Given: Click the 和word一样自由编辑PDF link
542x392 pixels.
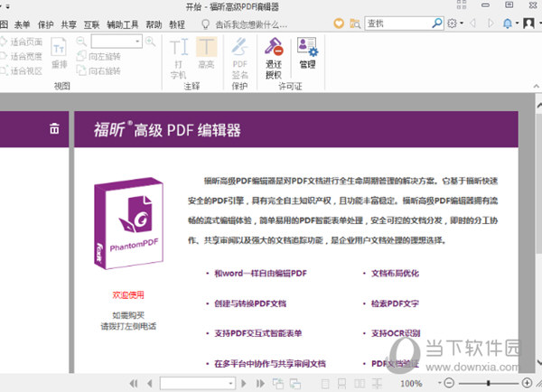Looking at the screenshot, I should (261, 272).
